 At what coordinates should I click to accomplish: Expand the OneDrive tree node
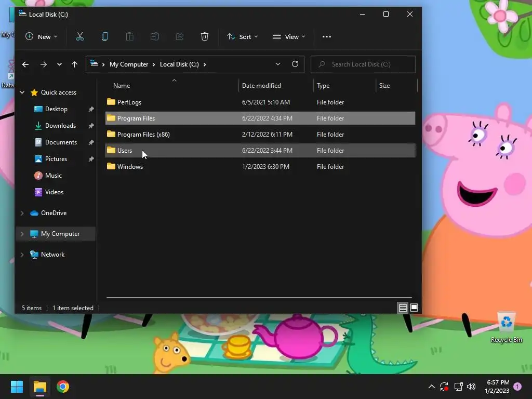point(22,213)
